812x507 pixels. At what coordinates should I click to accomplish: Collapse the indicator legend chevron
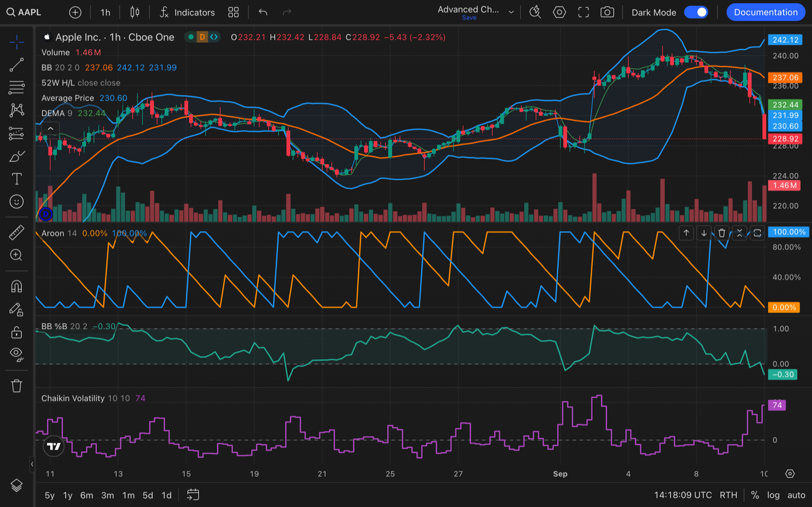coord(50,129)
